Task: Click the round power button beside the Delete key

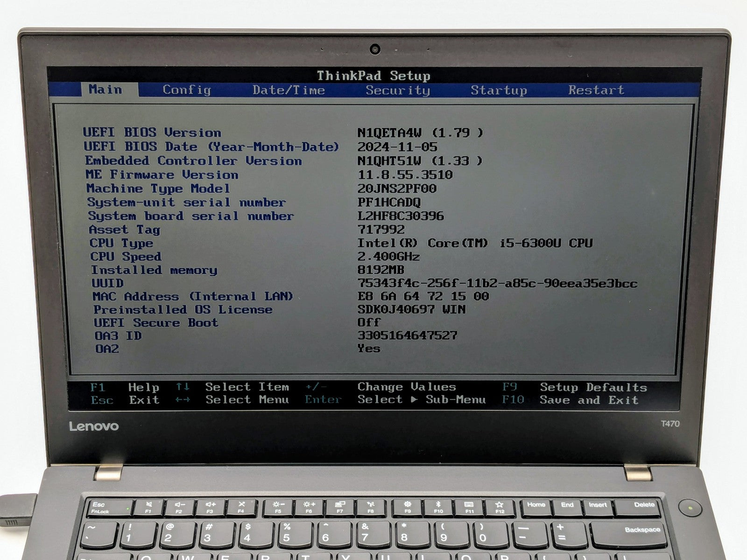Action: click(690, 507)
